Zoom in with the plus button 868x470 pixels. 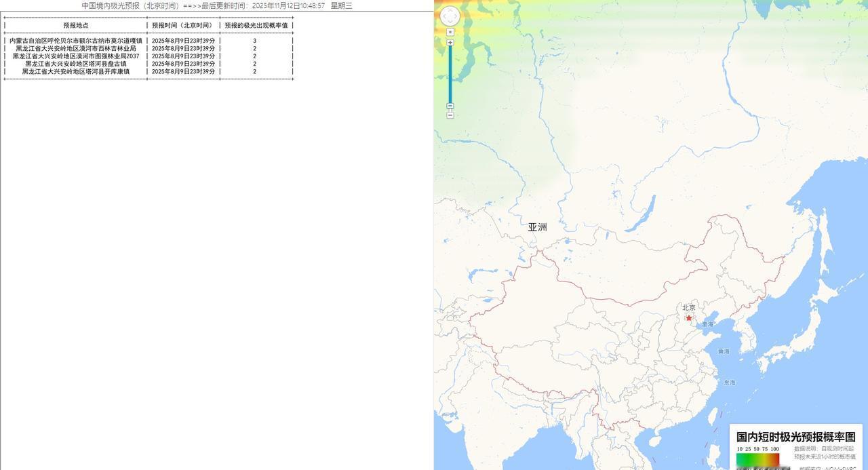click(450, 43)
